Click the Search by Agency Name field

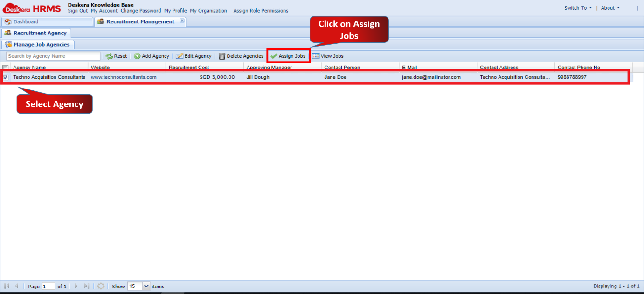pos(53,56)
